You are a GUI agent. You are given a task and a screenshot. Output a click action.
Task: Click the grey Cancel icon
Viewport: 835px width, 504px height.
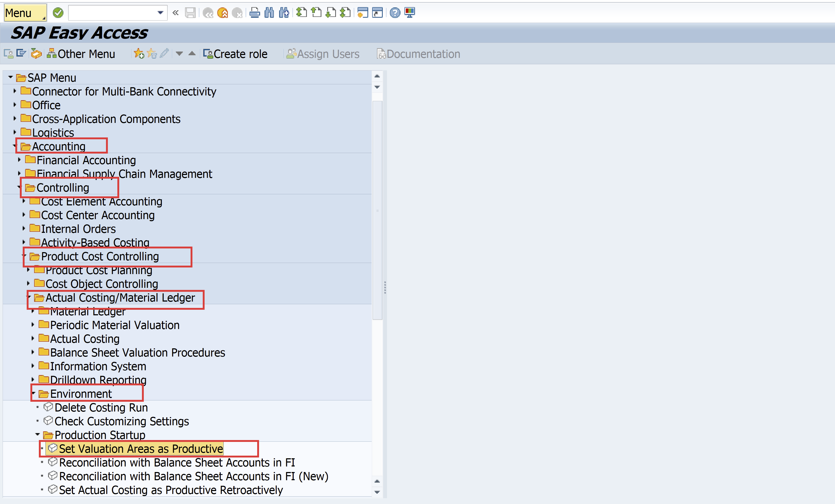tap(238, 13)
